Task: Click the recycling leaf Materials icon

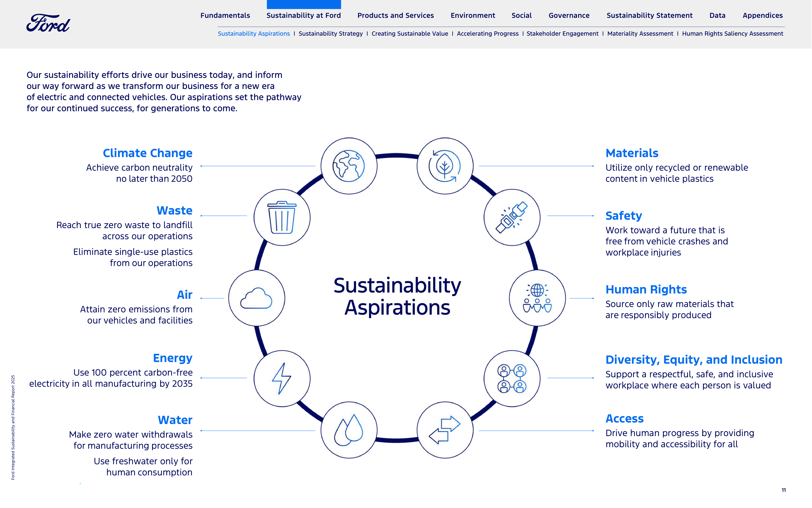Action: 445,166
